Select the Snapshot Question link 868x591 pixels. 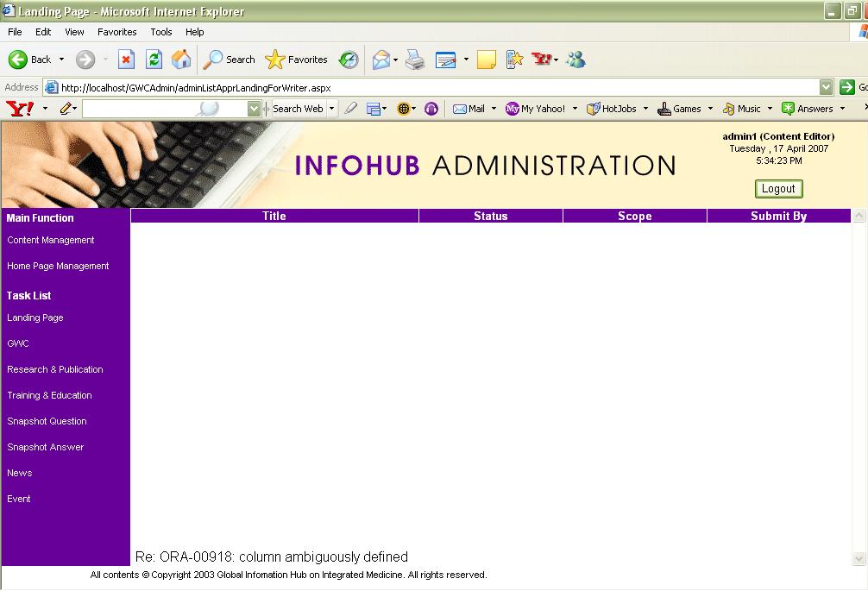pyautogui.click(x=47, y=421)
